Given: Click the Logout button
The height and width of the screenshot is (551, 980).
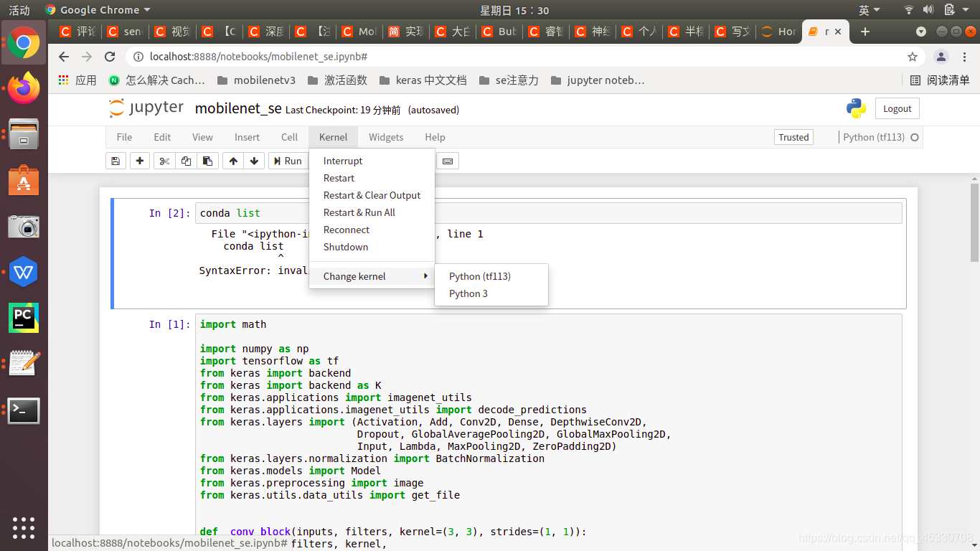Looking at the screenshot, I should pyautogui.click(x=897, y=108).
